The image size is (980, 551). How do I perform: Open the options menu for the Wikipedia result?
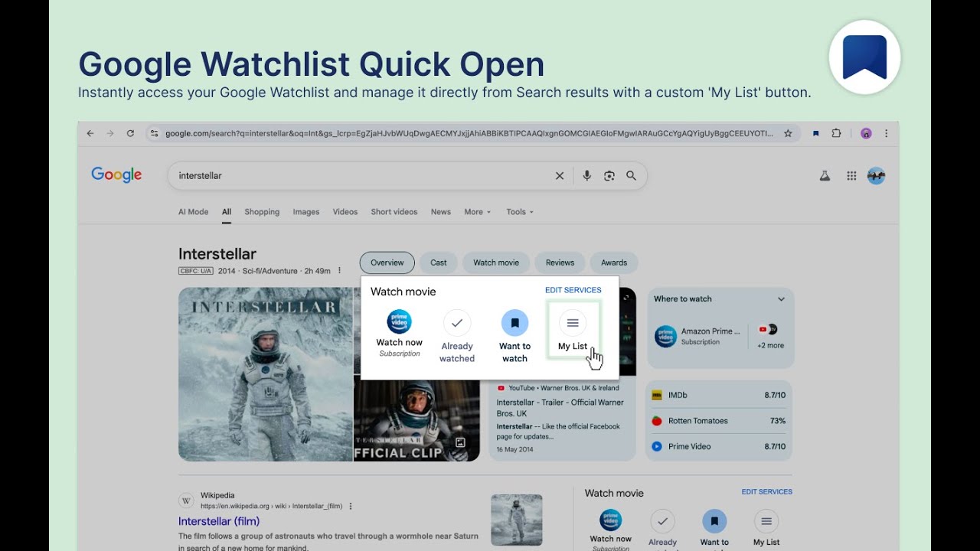click(x=351, y=506)
